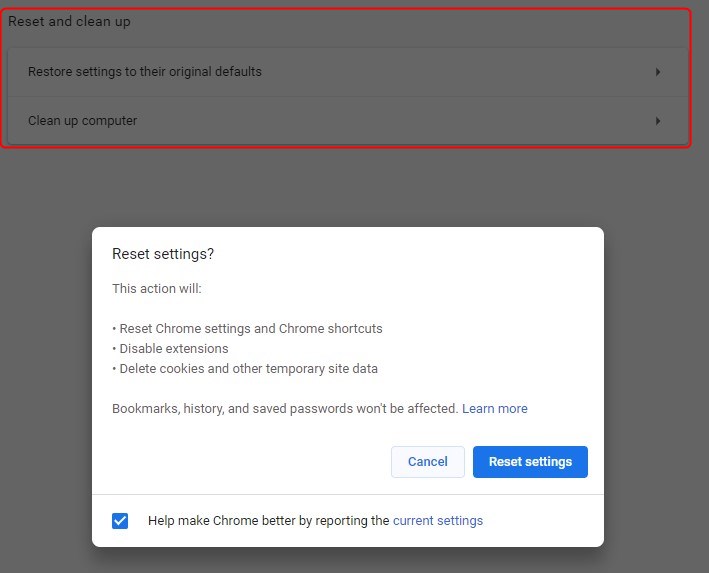Click the Bookmarks, history, and saved passwords sentence
709x573 pixels.
tap(285, 409)
